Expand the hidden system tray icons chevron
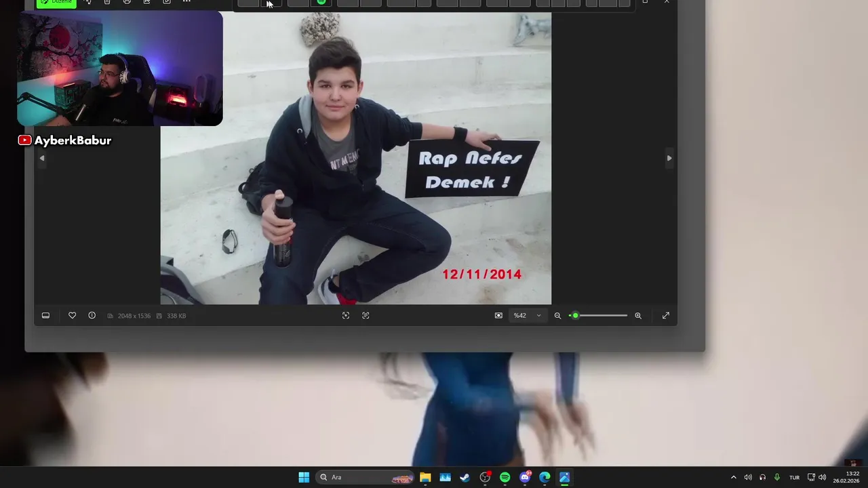 point(733,477)
